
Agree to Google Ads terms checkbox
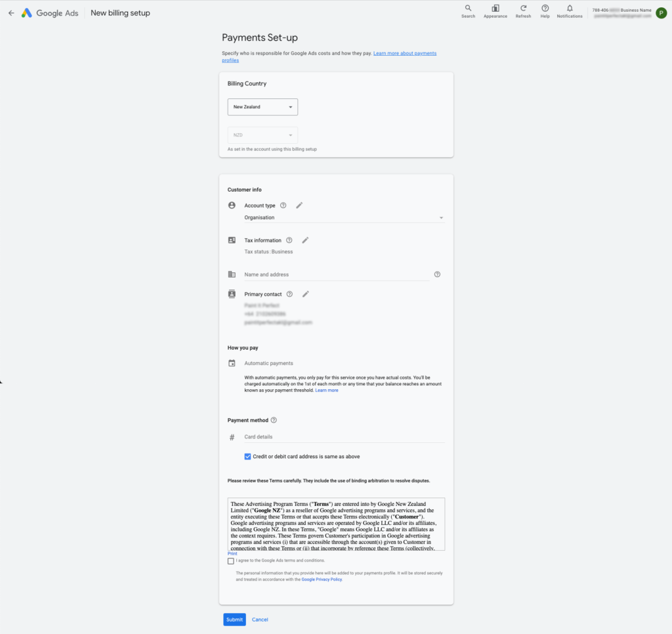coord(231,560)
